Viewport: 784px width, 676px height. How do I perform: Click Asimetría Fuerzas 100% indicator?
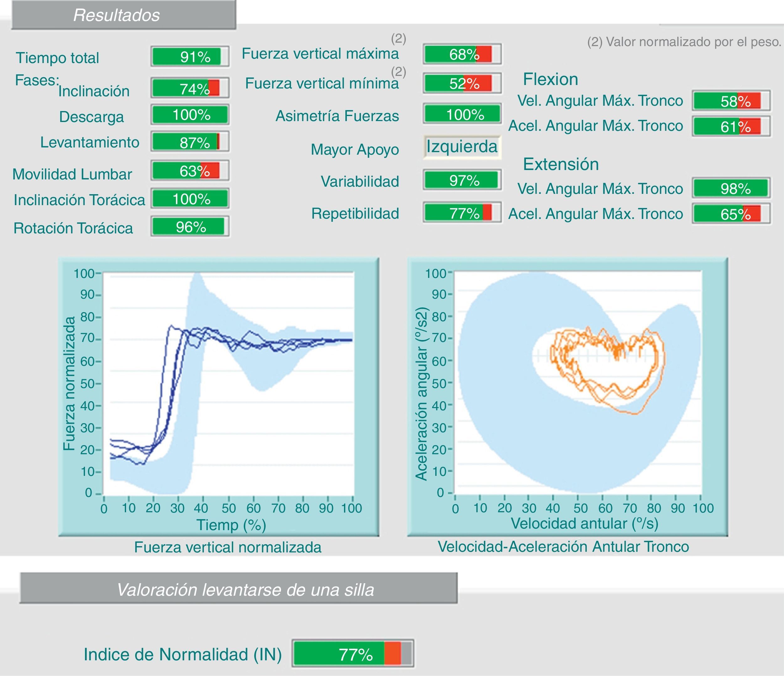[462, 114]
